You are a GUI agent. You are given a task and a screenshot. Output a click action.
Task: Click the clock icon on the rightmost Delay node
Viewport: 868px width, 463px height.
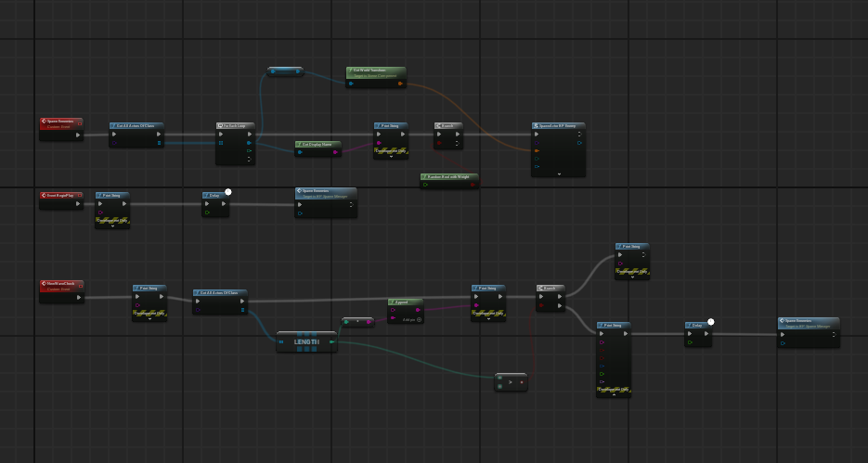pyautogui.click(x=711, y=321)
